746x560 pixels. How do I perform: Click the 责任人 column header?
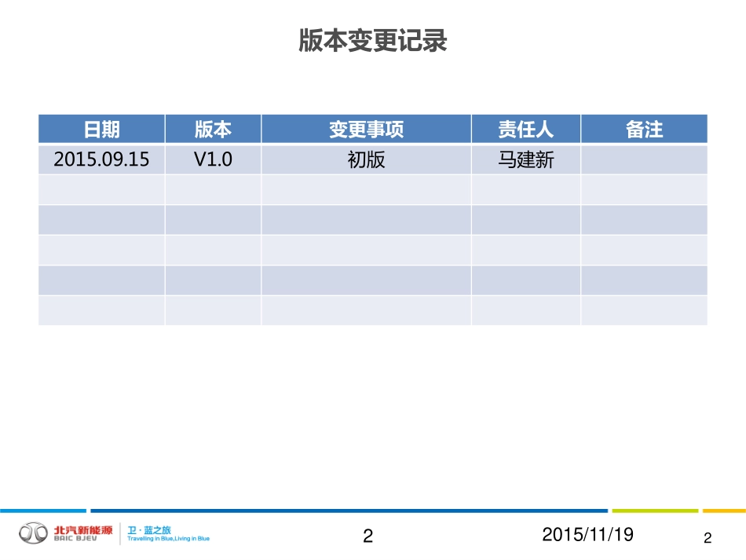coord(525,129)
